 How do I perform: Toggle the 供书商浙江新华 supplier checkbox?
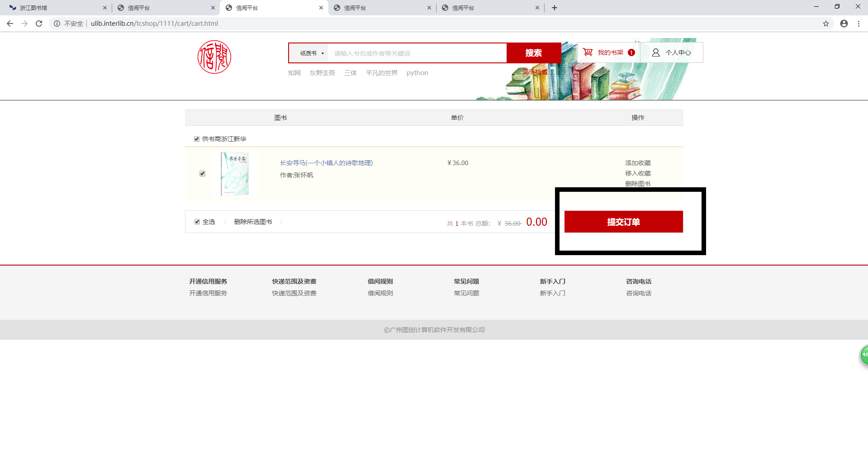[x=197, y=139]
